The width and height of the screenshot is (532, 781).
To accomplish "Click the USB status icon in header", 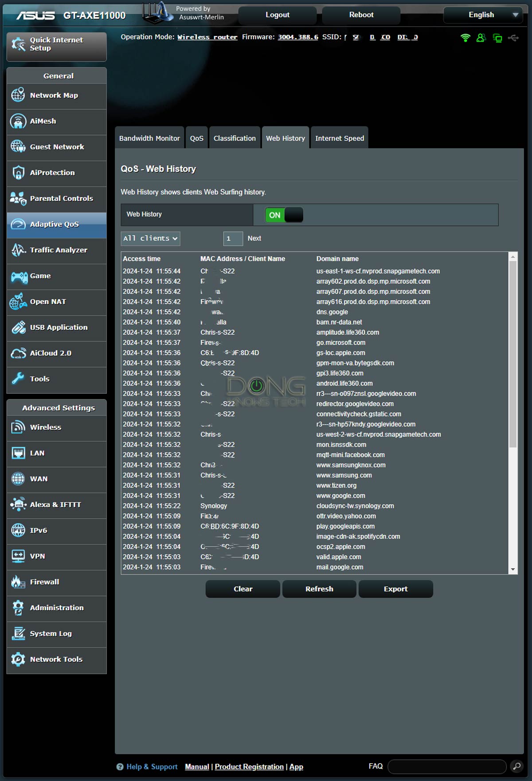I will pos(513,38).
